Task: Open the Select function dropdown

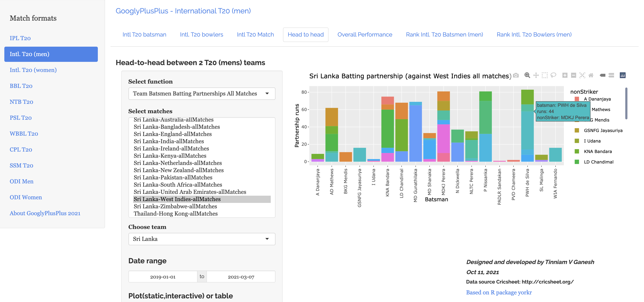Action: pos(201,94)
